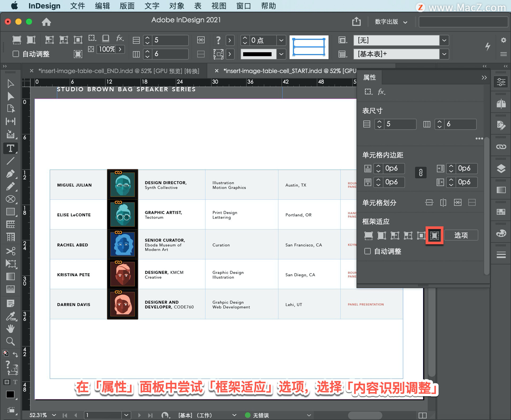The height and width of the screenshot is (420, 511).
Task: Go to next page arrow
Action: (139, 415)
